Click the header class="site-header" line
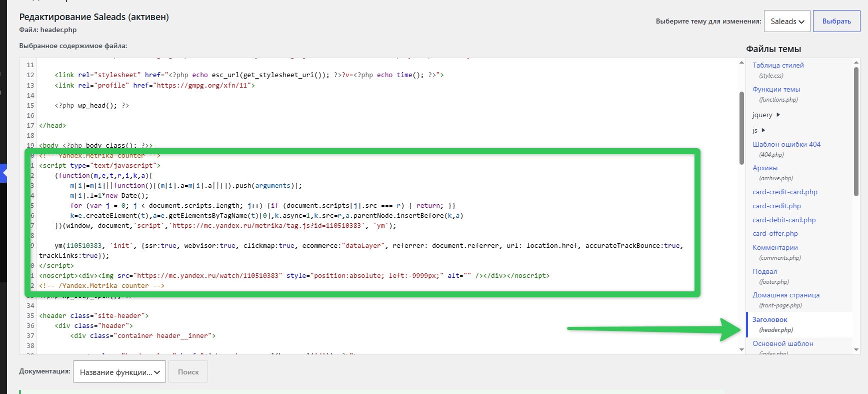Image resolution: width=868 pixels, height=394 pixels. point(94,315)
